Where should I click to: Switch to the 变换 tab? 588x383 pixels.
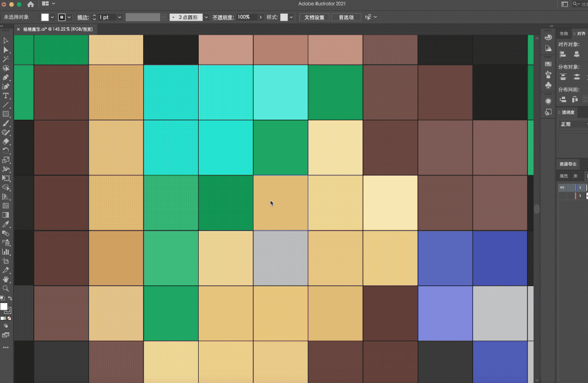click(563, 33)
